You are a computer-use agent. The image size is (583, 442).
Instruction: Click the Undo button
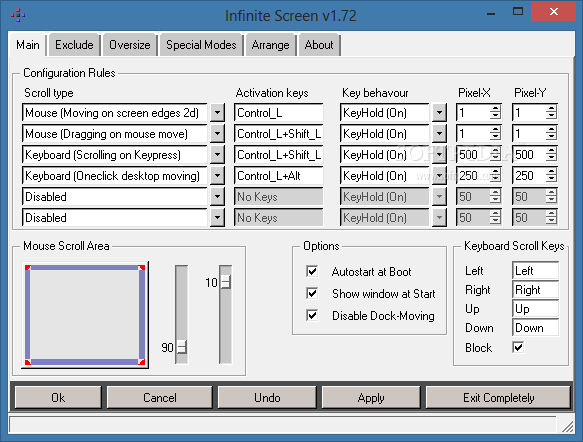point(267,397)
